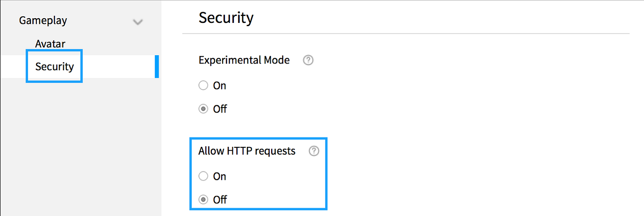Click the Allow HTTP requests setting label
The image size is (644, 216).
click(247, 151)
